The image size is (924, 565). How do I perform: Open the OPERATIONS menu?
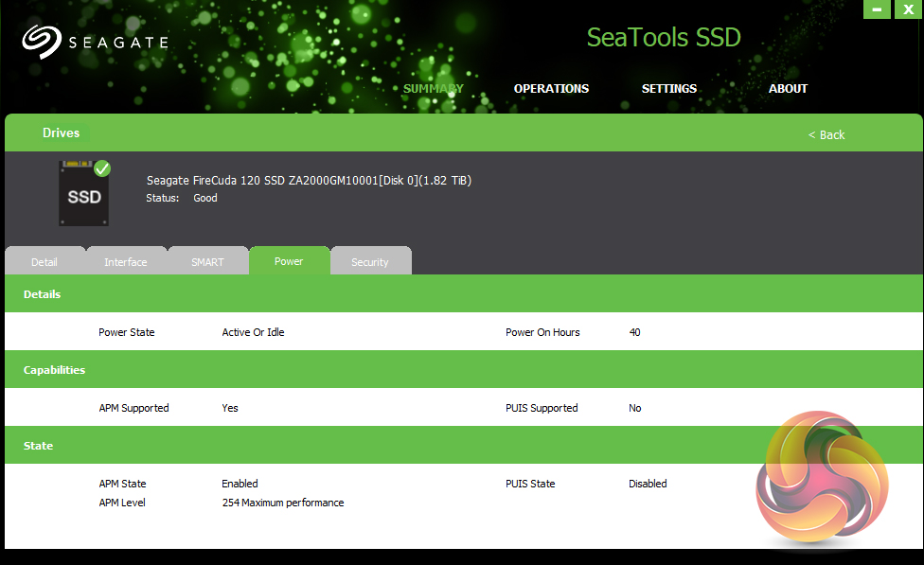(551, 88)
